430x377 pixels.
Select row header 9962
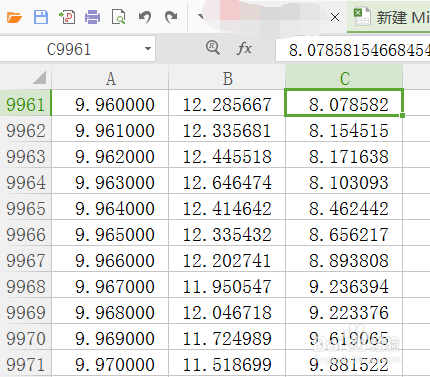point(26,130)
